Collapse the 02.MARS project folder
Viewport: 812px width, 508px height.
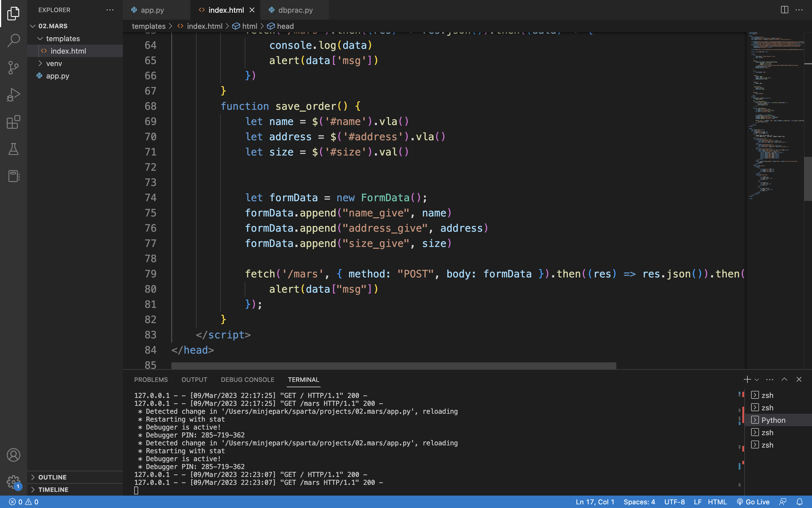75,26
